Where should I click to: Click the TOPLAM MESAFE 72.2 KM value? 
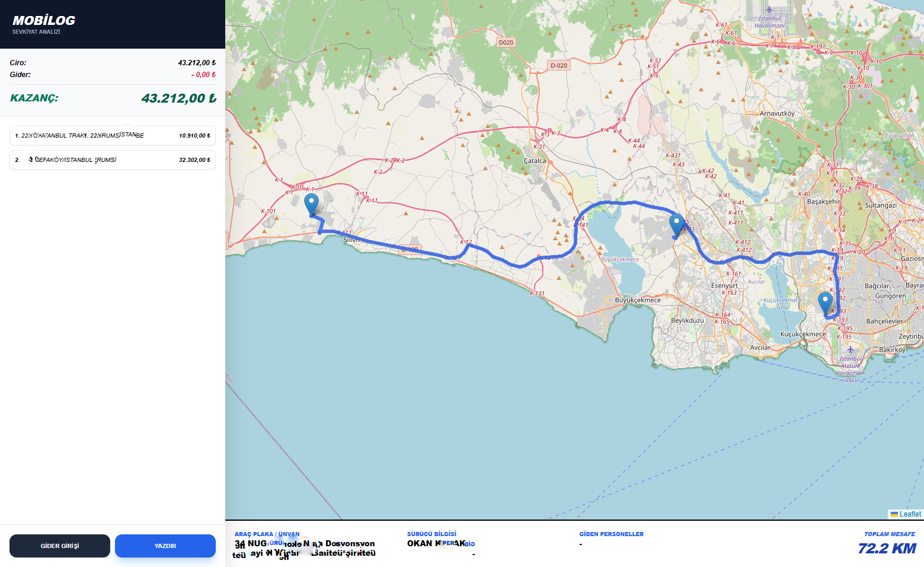click(887, 549)
